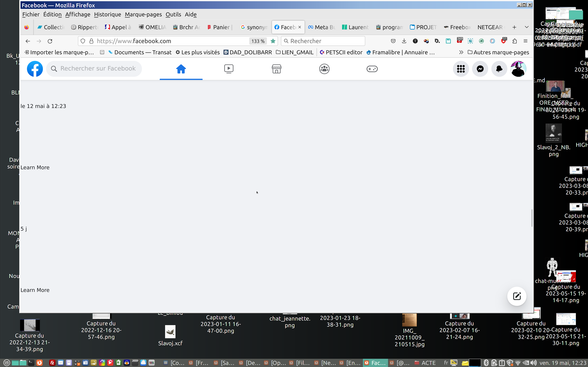The width and height of the screenshot is (588, 367).
Task: Open Facebook Gaming controller icon
Action: pyautogui.click(x=372, y=69)
